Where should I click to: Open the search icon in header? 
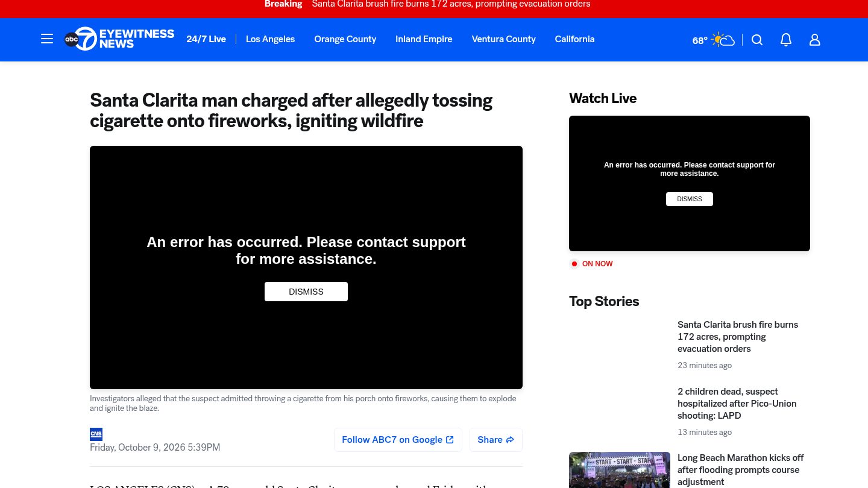tap(757, 40)
